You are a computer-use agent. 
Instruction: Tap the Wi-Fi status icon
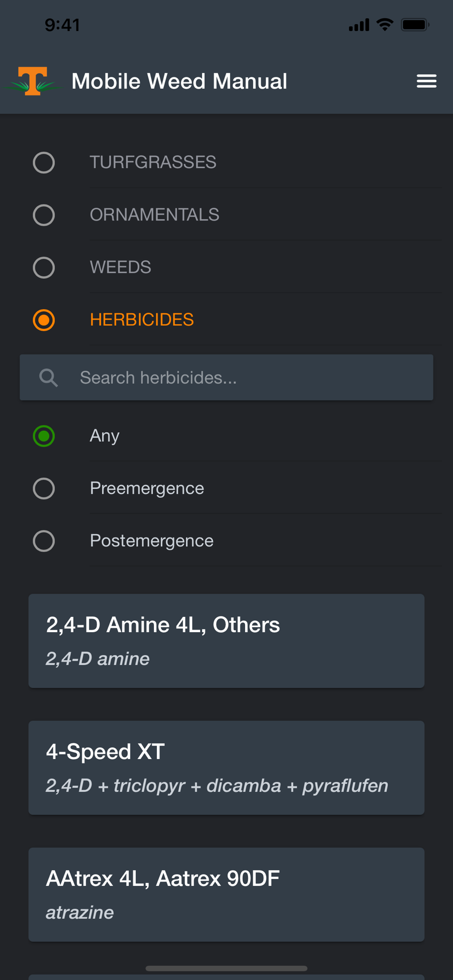[385, 24]
